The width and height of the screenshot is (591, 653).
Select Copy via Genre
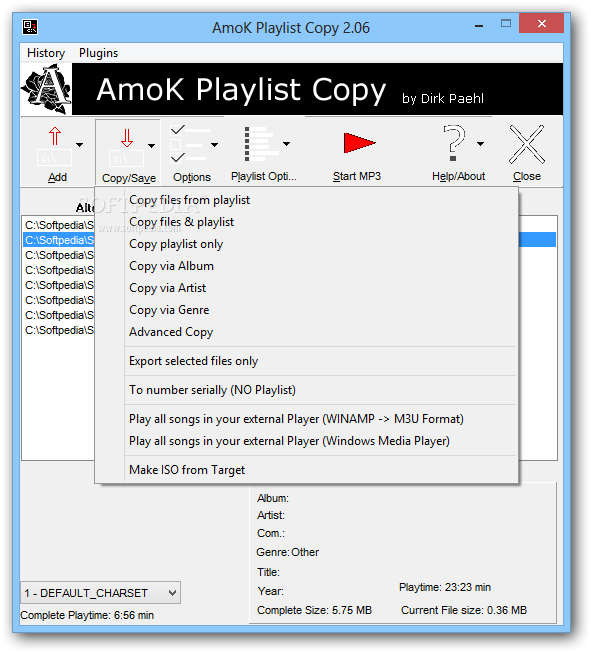point(307,310)
